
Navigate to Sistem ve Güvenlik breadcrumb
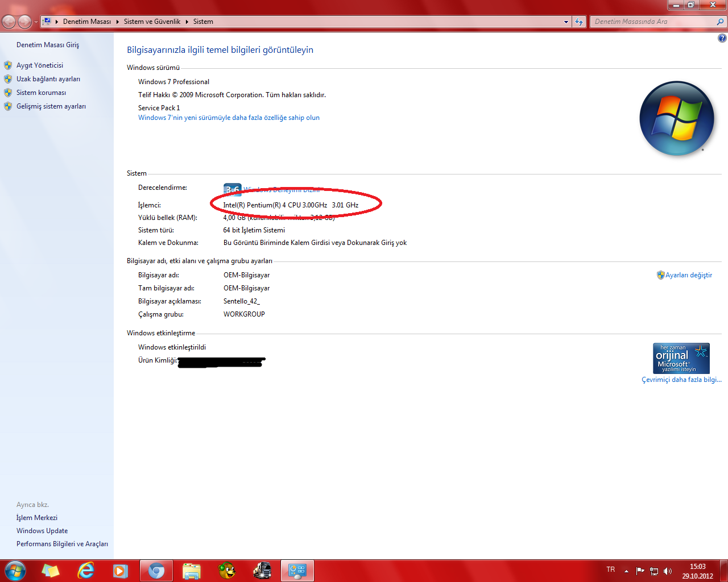click(152, 22)
